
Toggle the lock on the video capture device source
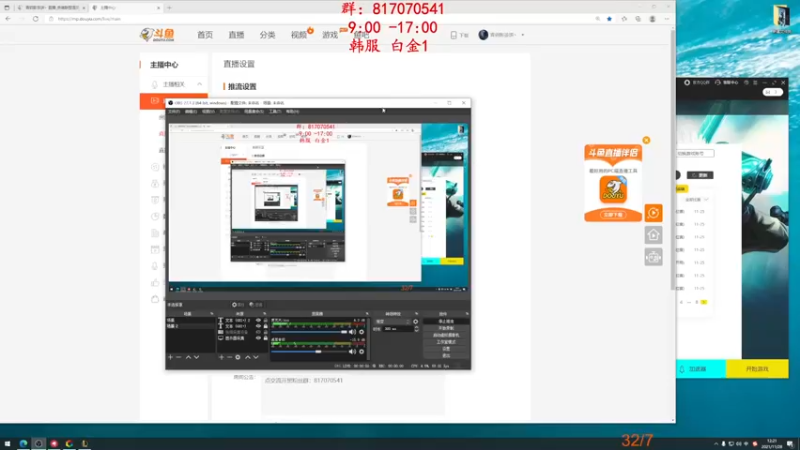265,332
